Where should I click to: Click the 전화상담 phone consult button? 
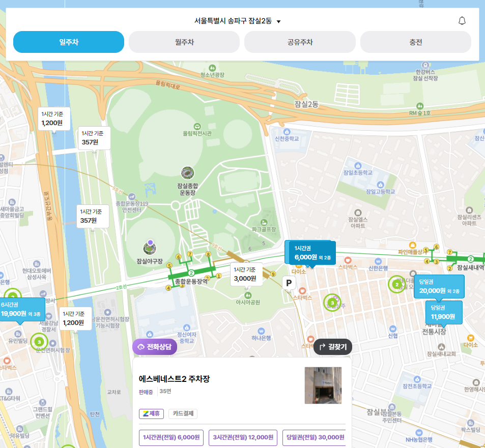(x=155, y=347)
